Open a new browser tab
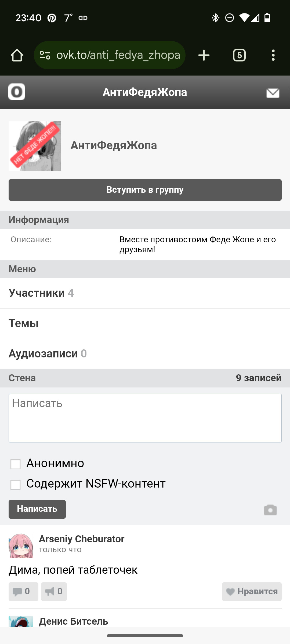Viewport: 290px width, 644px height. [204, 55]
